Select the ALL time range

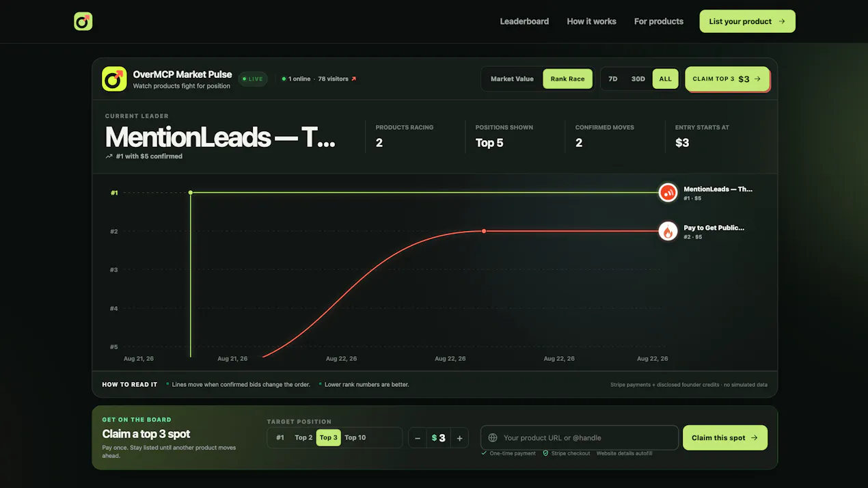click(x=666, y=79)
